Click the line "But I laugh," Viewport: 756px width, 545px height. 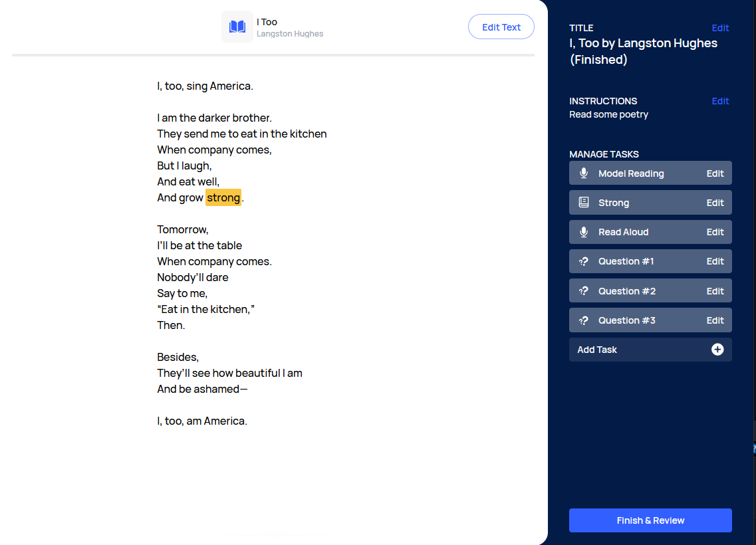tap(184, 165)
